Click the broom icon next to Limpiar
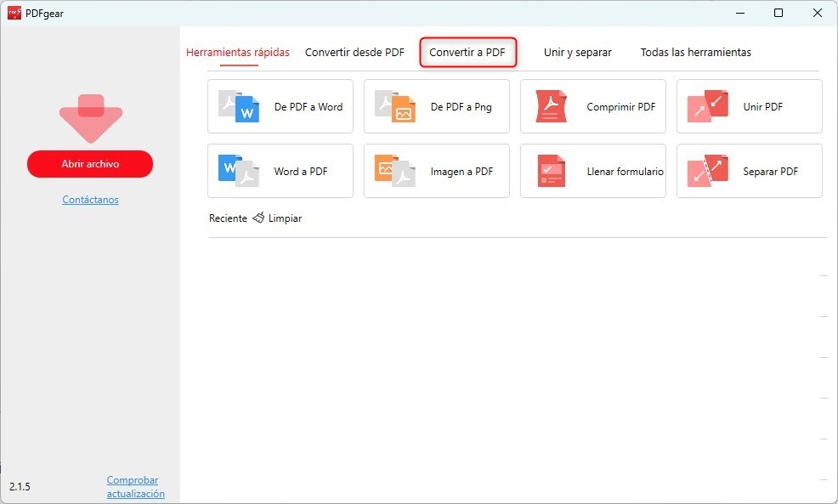Image resolution: width=838 pixels, height=504 pixels. point(258,218)
